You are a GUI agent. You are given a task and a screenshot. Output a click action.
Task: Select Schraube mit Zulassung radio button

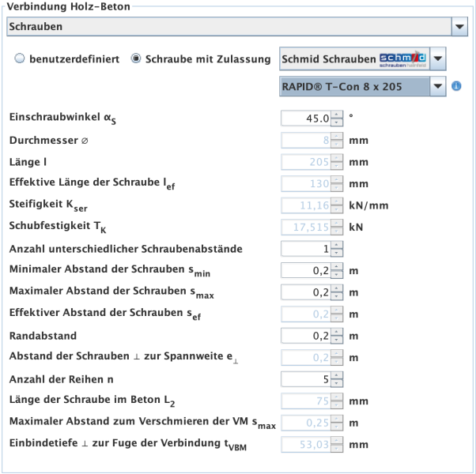click(136, 58)
